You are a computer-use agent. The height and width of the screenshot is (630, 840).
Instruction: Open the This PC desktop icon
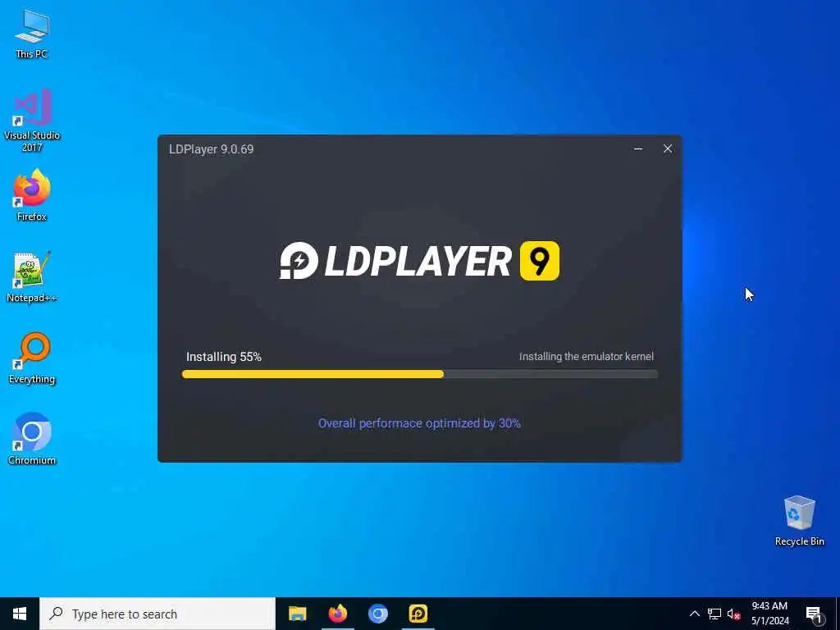pos(32,33)
